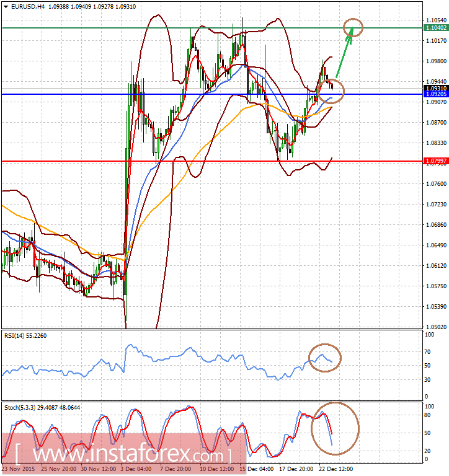449x476 pixels.
Task: Click the 1.06860 price scale label
Action: [x=436, y=225]
